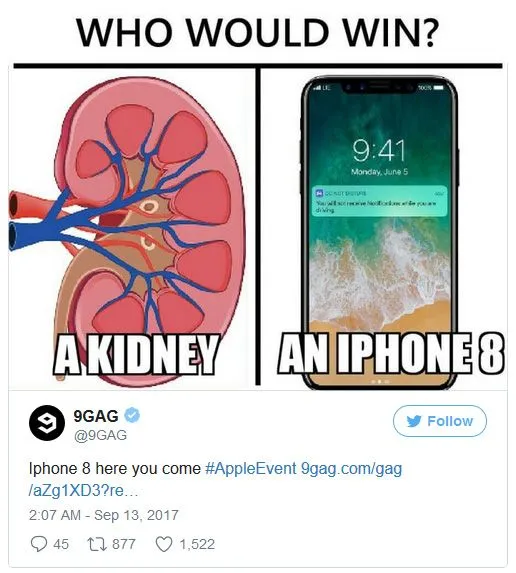This screenshot has height=573, width=516.
Task: Open replies via the comment bubble icon
Action: click(x=39, y=544)
